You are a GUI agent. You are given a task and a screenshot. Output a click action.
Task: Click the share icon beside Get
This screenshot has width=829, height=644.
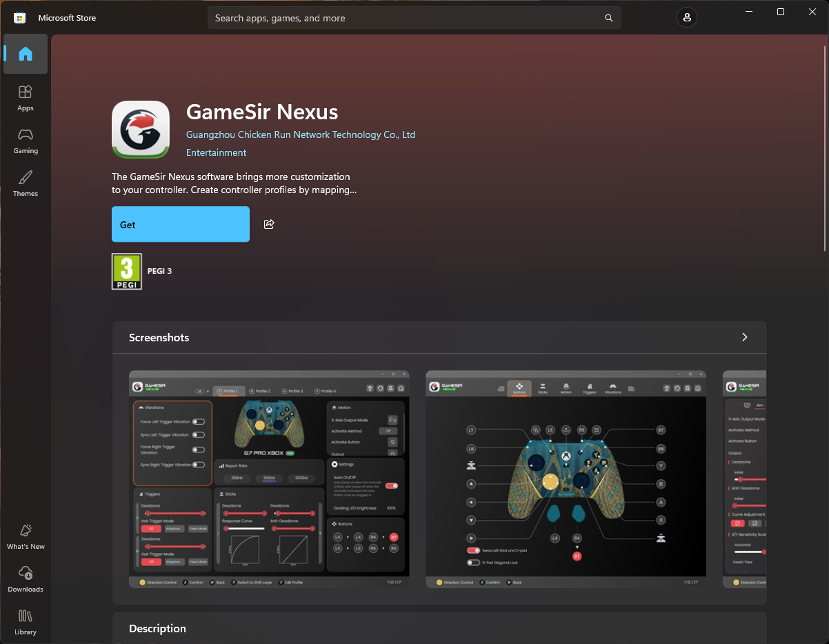(269, 224)
